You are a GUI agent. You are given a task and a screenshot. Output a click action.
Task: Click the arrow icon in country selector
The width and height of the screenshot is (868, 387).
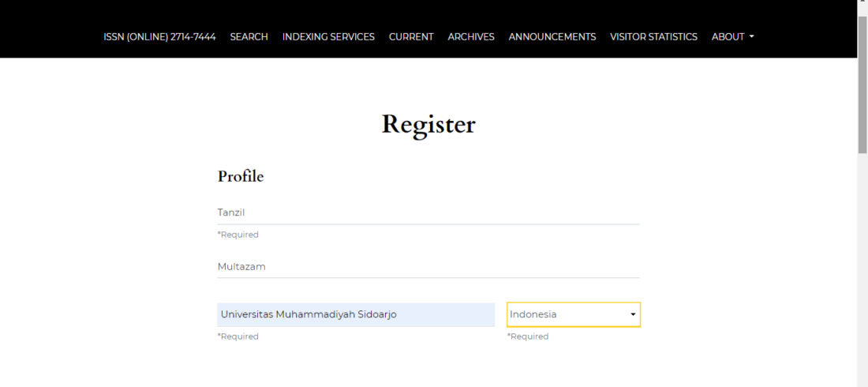point(633,315)
